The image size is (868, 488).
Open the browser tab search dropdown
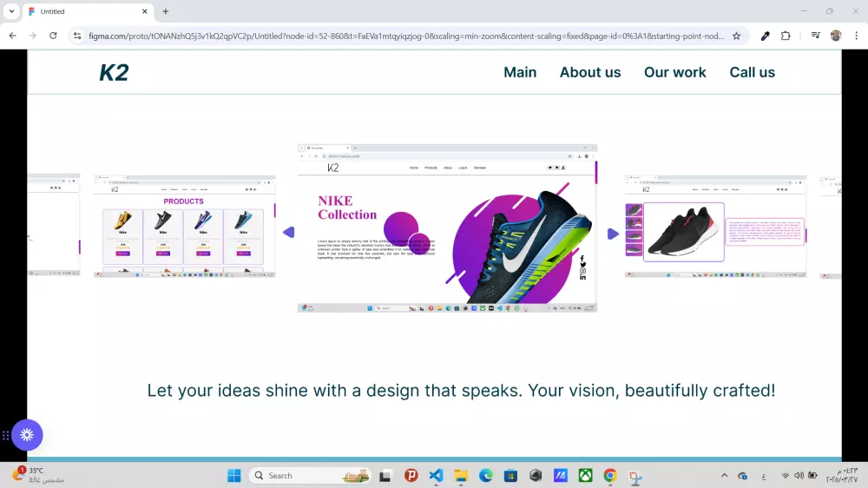(x=11, y=11)
